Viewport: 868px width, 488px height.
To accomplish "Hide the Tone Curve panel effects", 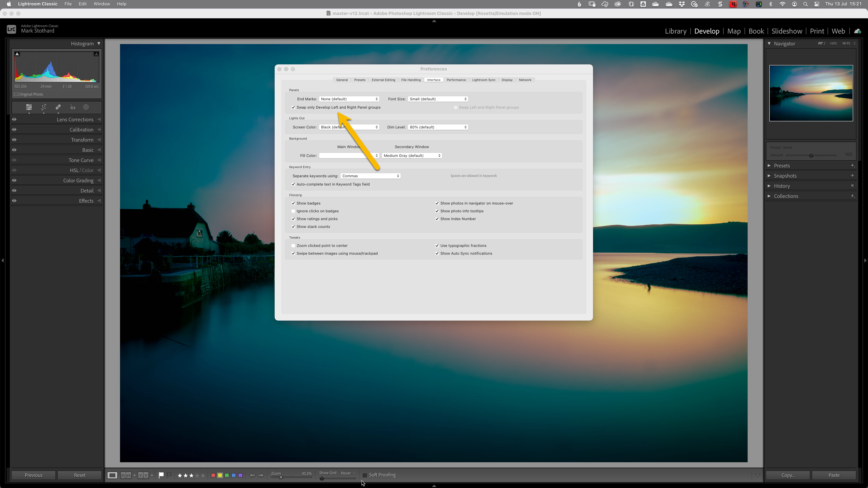I will click(x=14, y=160).
